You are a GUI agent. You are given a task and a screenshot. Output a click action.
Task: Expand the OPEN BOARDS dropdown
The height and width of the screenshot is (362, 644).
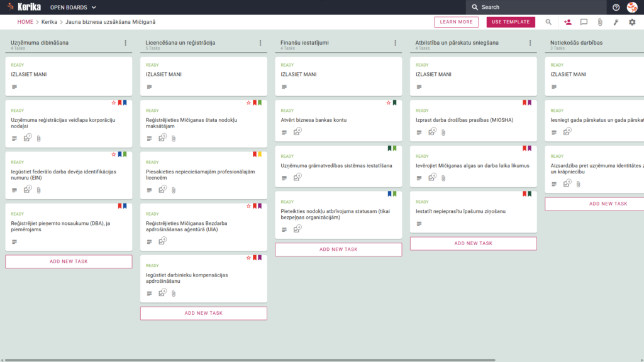[x=73, y=8]
